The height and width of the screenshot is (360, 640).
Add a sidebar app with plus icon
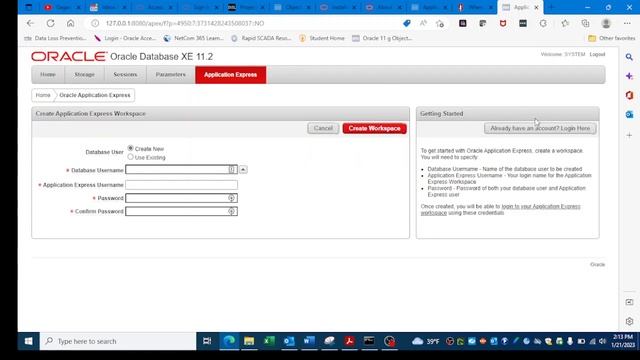point(629,135)
